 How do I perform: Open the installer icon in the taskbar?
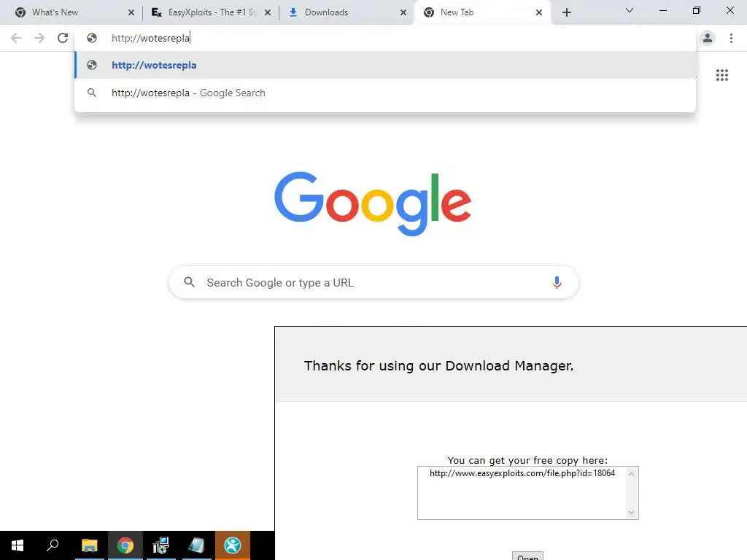pos(160,545)
